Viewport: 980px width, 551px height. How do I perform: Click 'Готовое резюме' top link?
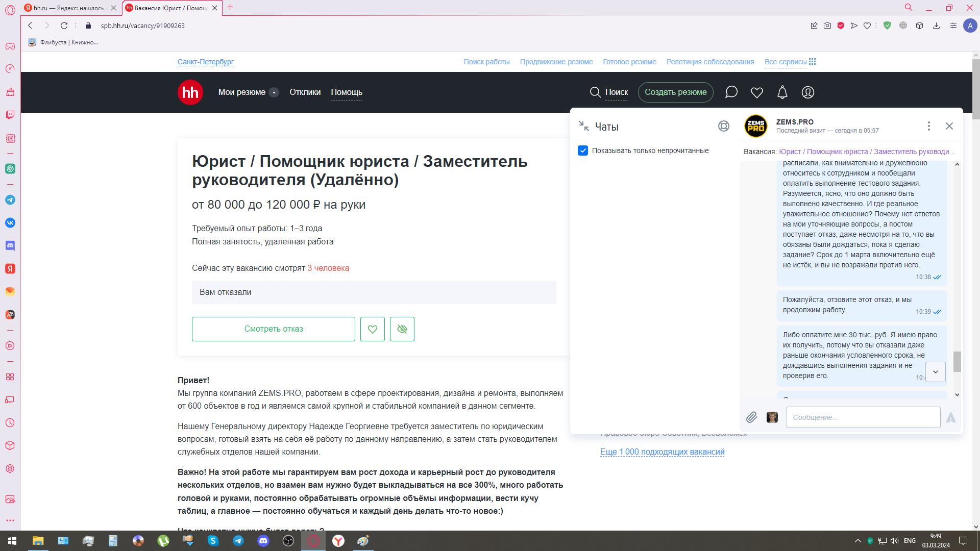[x=630, y=62]
